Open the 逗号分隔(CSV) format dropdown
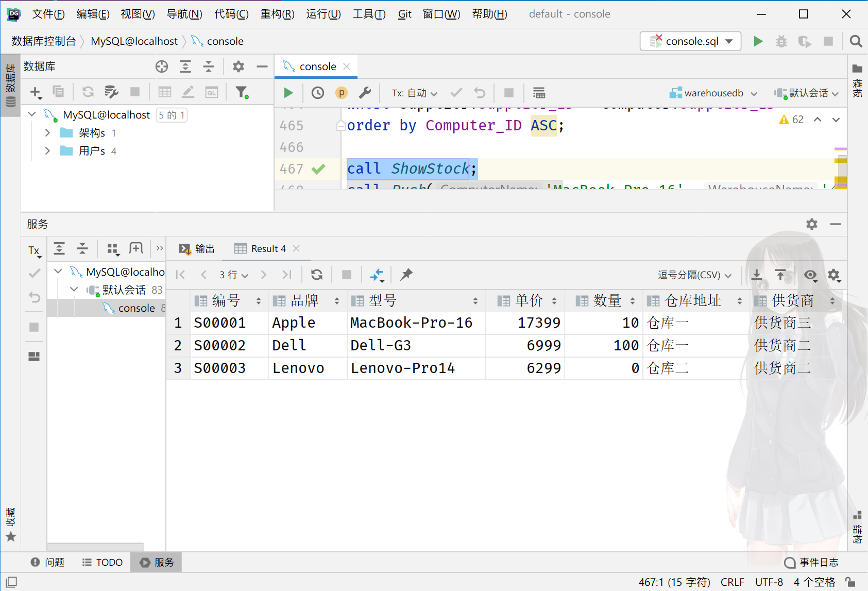The height and width of the screenshot is (591, 868). pos(694,275)
